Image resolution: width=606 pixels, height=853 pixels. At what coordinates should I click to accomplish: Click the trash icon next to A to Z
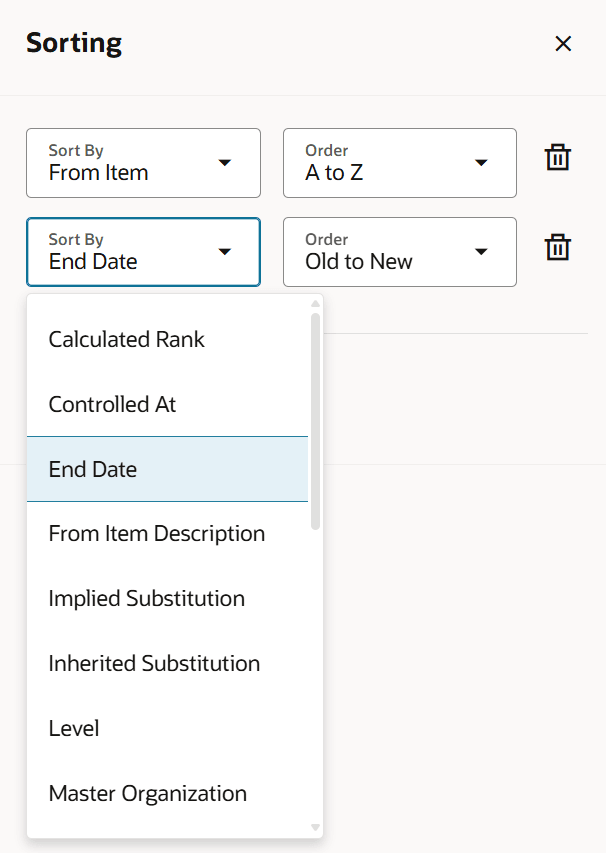pyautogui.click(x=557, y=157)
